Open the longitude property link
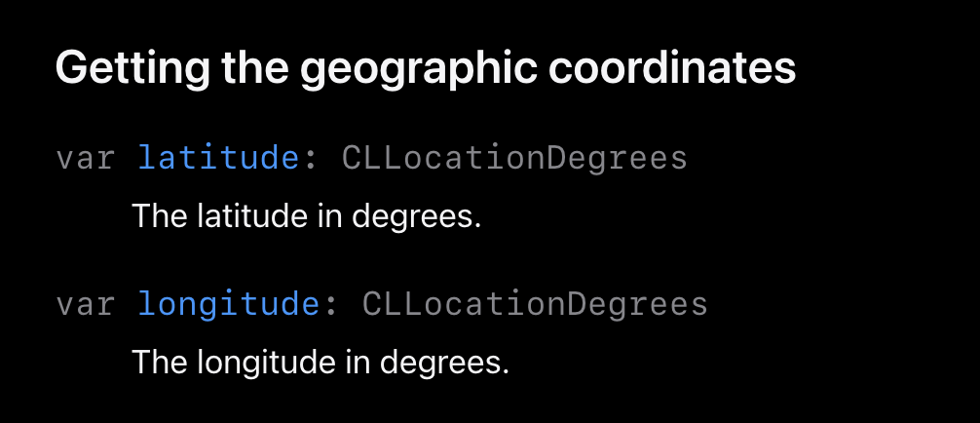The image size is (980, 423). [x=228, y=304]
